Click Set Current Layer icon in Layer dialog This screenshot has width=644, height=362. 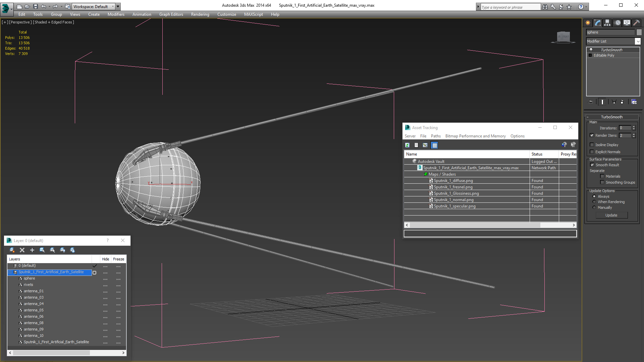tap(52, 250)
